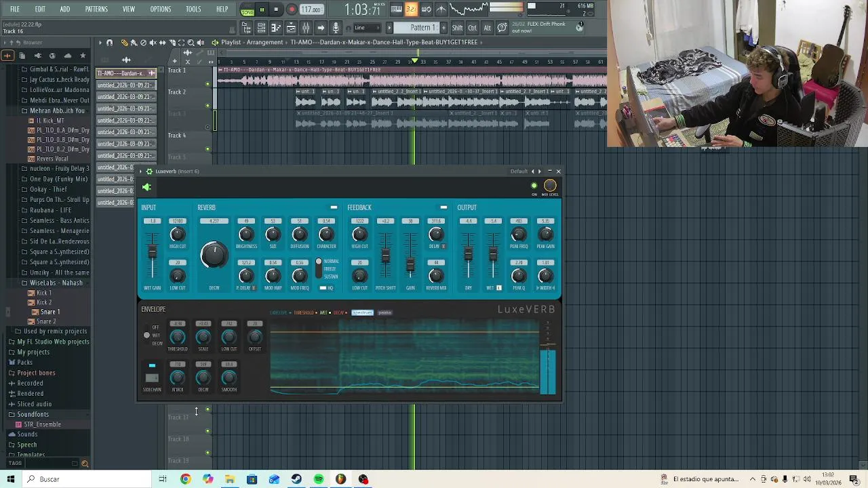Toggle the REVERB section enable switch
868x488 pixels.
click(334, 207)
